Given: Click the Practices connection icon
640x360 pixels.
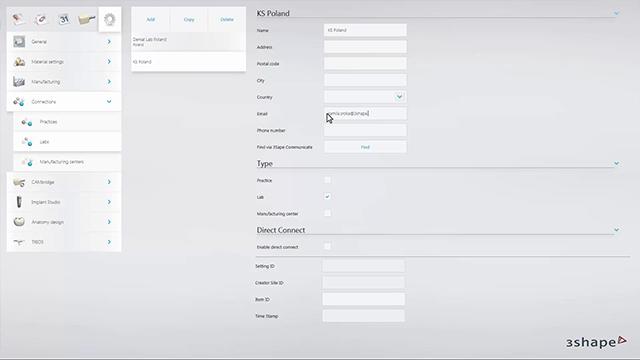Looking at the screenshot, I should tap(27, 122).
